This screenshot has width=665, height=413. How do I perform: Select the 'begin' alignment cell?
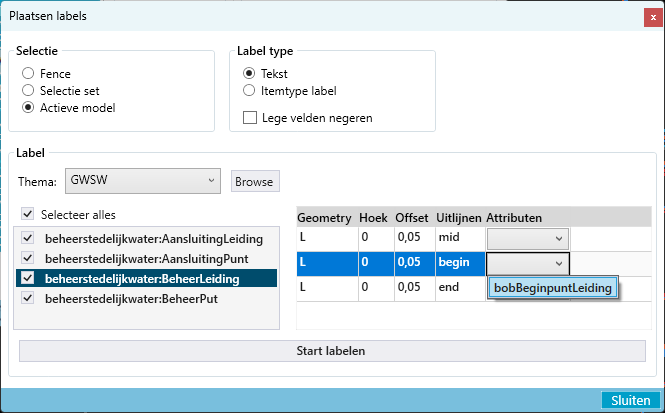(x=460, y=264)
